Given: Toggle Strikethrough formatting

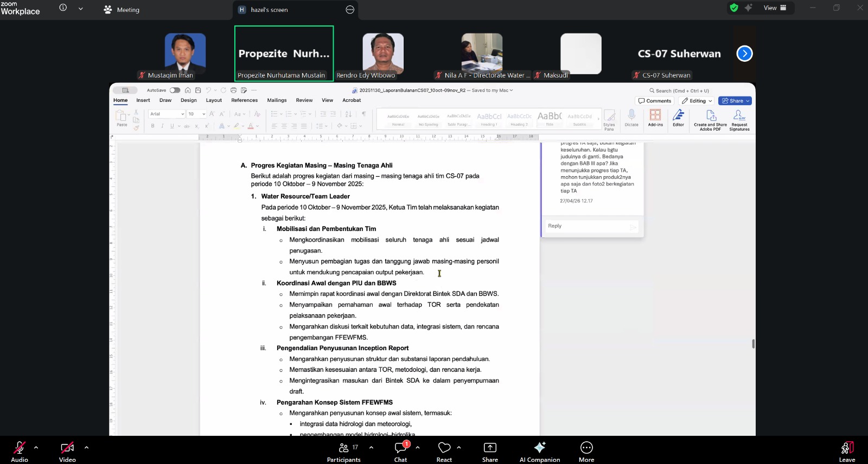Looking at the screenshot, I should click(x=187, y=126).
